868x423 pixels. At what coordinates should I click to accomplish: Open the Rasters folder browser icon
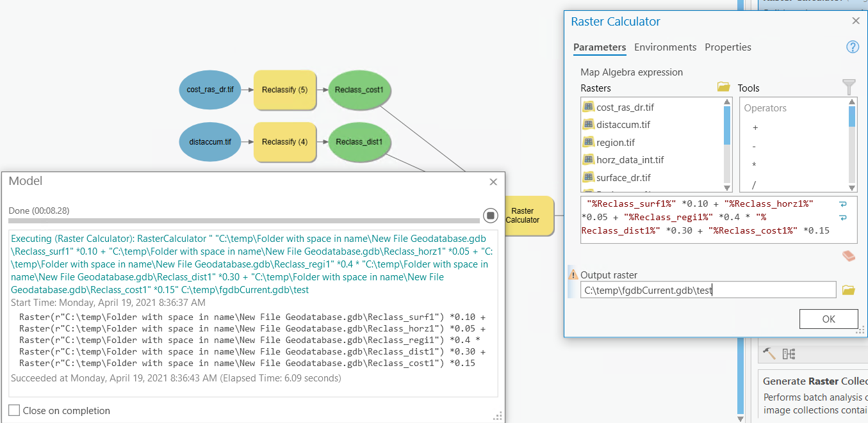click(x=723, y=88)
